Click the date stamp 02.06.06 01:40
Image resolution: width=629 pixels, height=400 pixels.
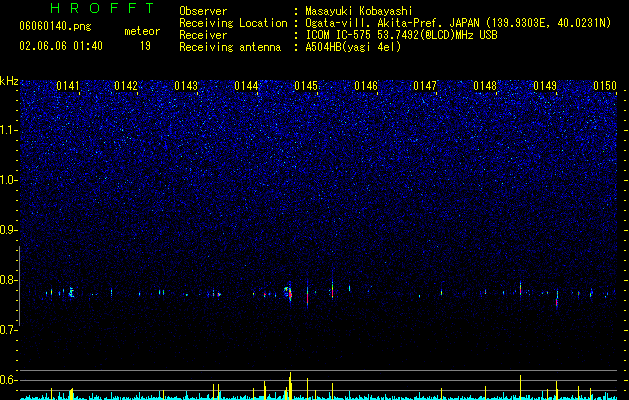[61, 46]
